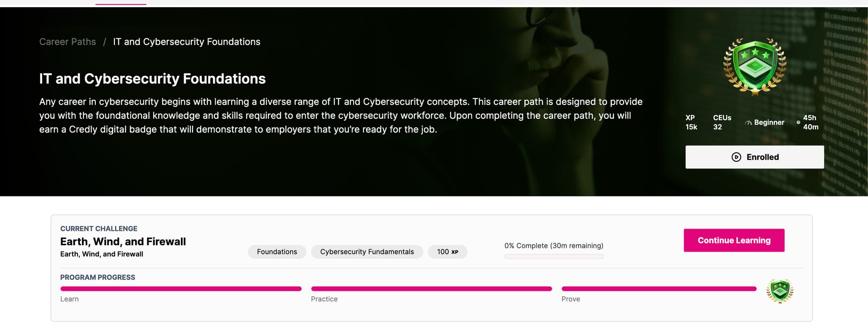Open the Career Paths breadcrumb link
868x336 pixels.
click(x=67, y=42)
